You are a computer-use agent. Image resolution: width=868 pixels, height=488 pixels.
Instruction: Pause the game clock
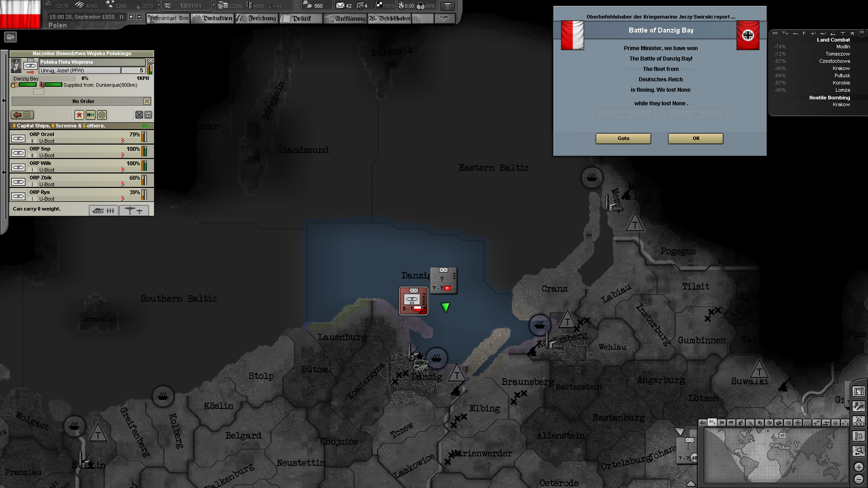click(121, 17)
